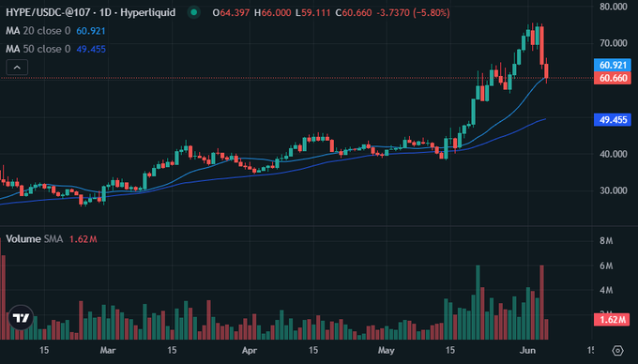Click the red 60.660 current price label

(x=613, y=78)
